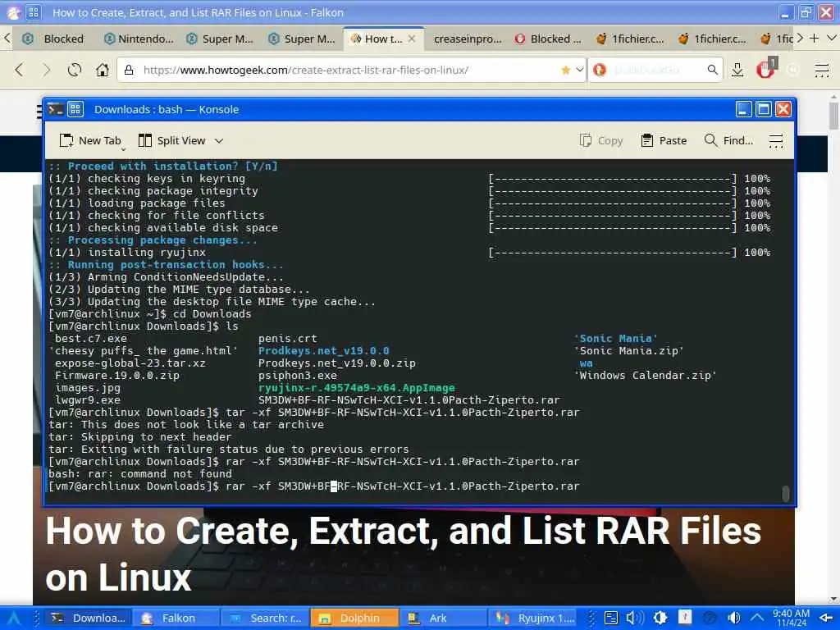Viewport: 840px width, 630px height.
Task: Open a New Tab in Konsole
Action: pos(90,140)
